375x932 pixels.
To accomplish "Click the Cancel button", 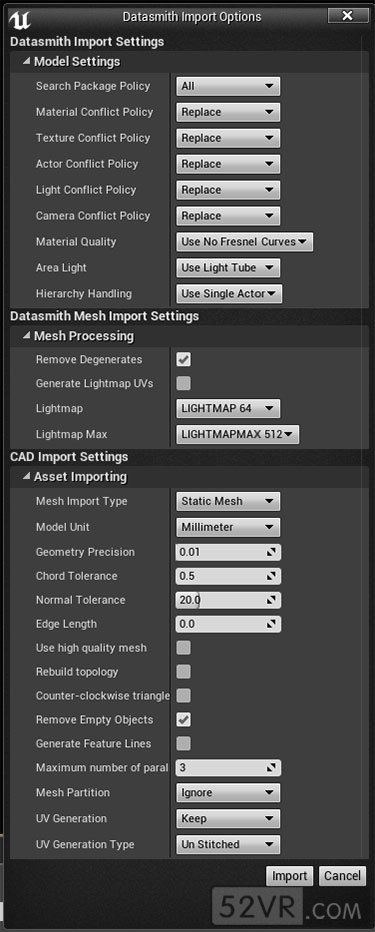I will 342,876.
